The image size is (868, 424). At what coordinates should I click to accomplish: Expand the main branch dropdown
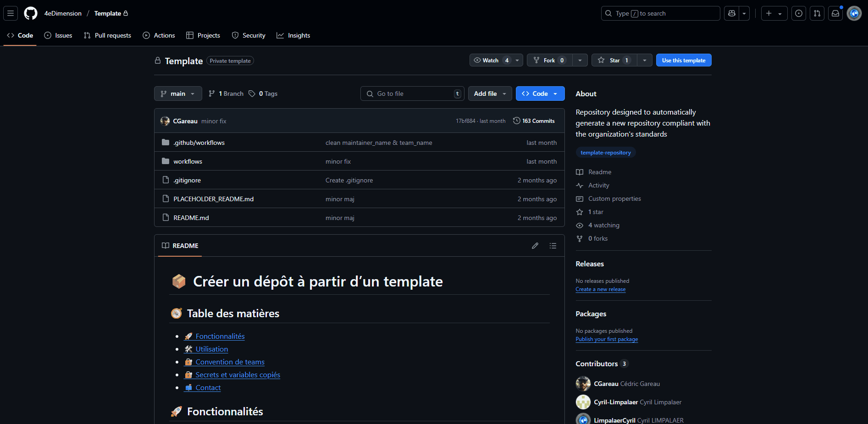(x=178, y=94)
